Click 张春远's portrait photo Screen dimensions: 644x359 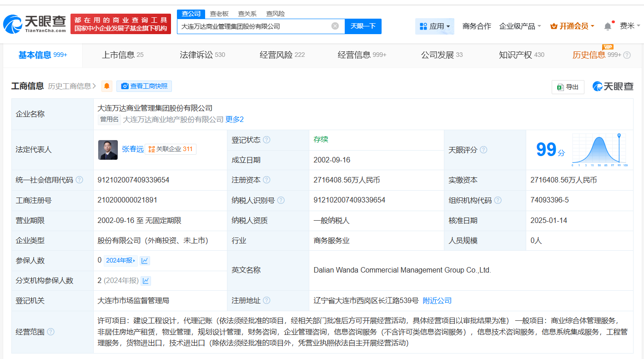(x=108, y=150)
